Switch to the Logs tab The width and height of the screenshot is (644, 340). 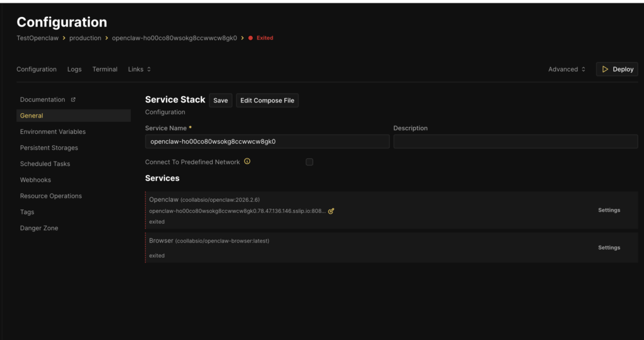(74, 69)
